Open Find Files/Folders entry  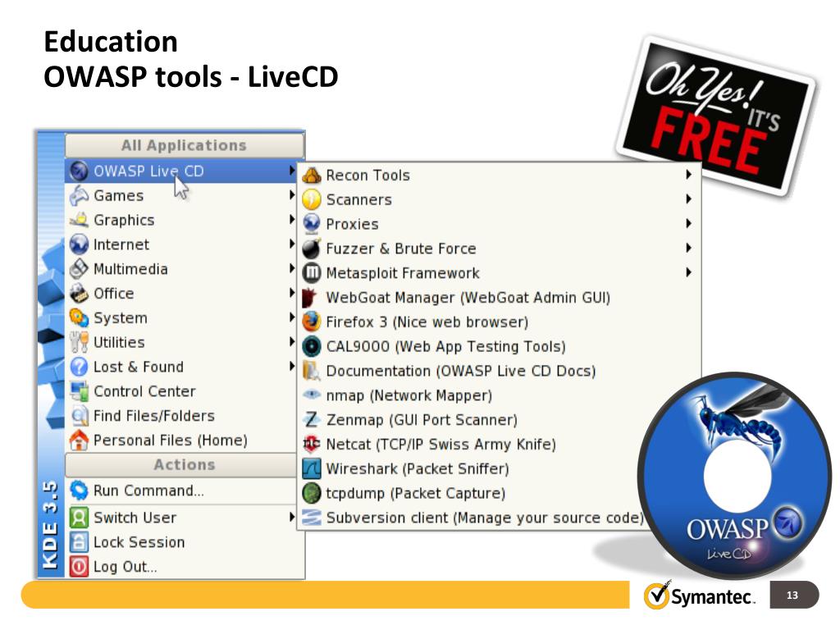182,416
